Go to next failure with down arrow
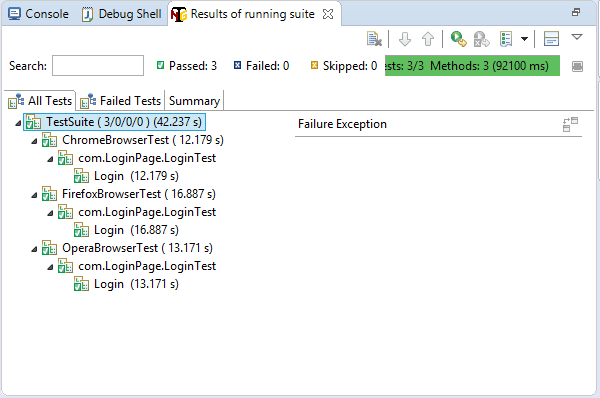The width and height of the screenshot is (600, 398). (405, 39)
